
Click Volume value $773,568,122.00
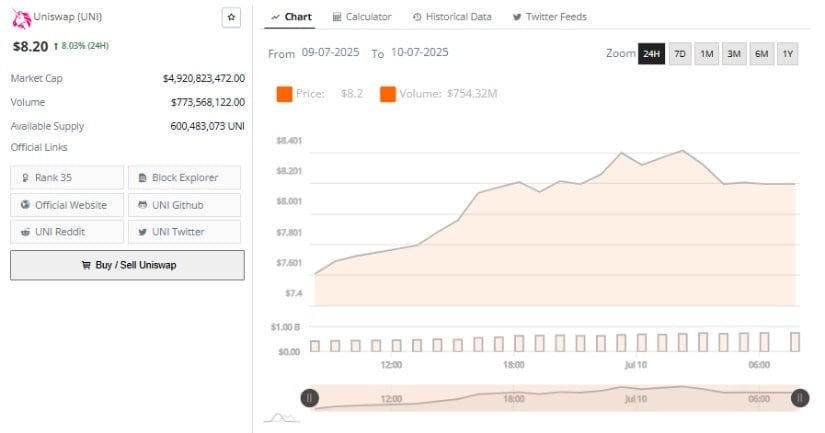pos(208,102)
